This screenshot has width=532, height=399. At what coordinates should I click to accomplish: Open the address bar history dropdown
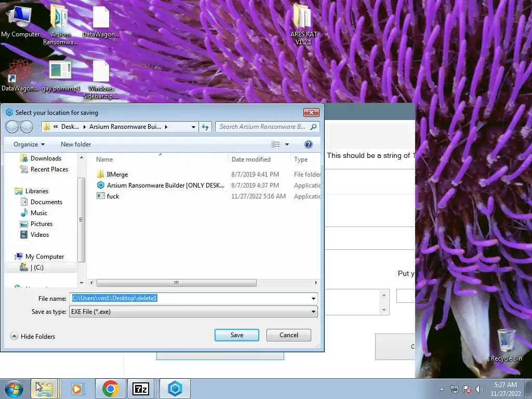(x=193, y=127)
